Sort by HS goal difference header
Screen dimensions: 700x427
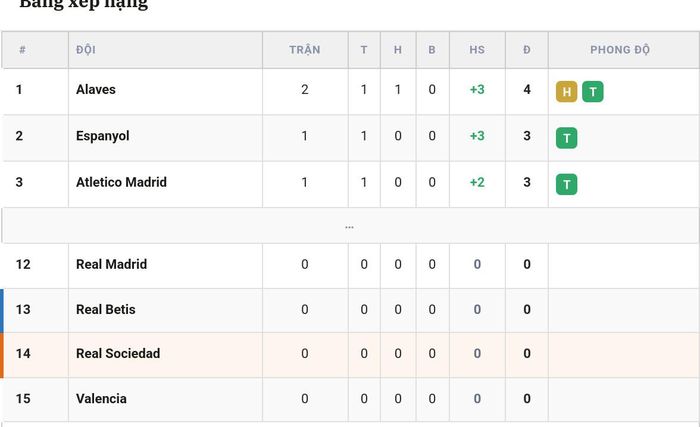tap(477, 50)
